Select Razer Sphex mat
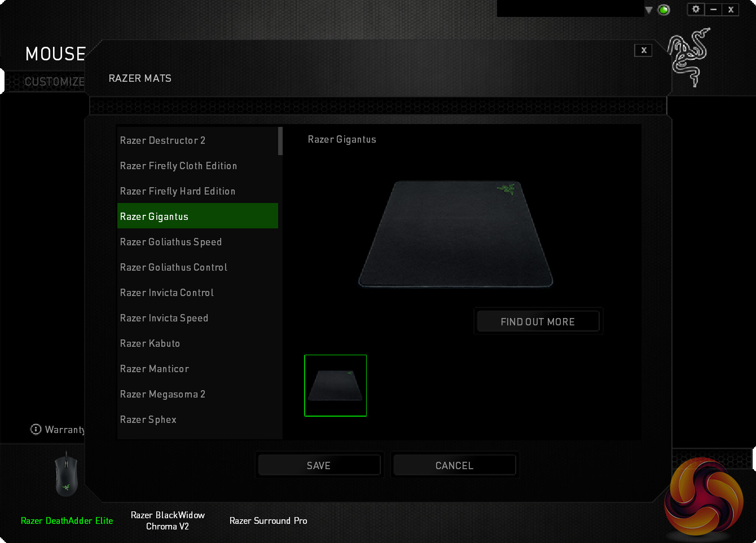The height and width of the screenshot is (543, 756). point(197,420)
